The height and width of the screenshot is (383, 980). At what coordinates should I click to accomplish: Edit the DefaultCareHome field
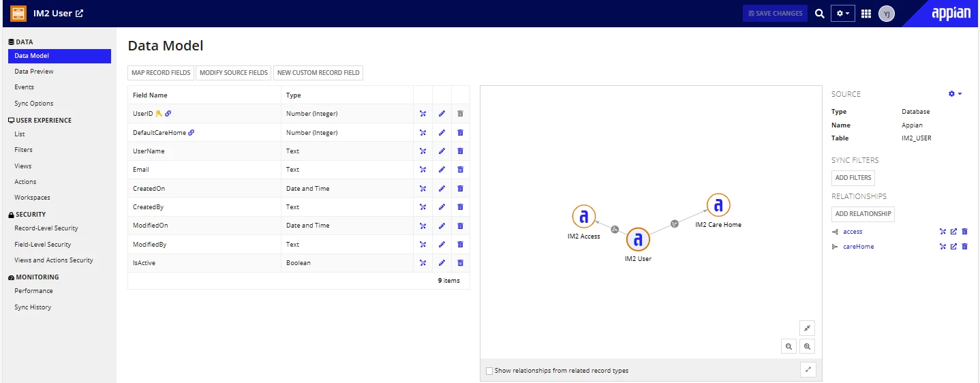tap(442, 133)
